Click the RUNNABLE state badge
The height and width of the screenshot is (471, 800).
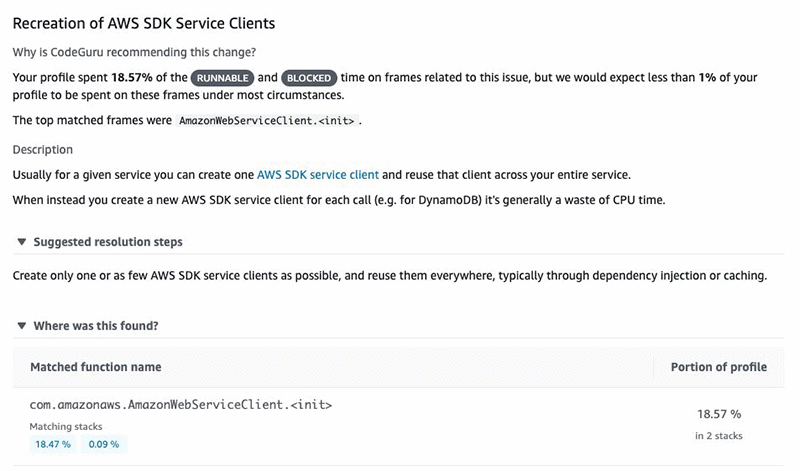[x=222, y=78]
